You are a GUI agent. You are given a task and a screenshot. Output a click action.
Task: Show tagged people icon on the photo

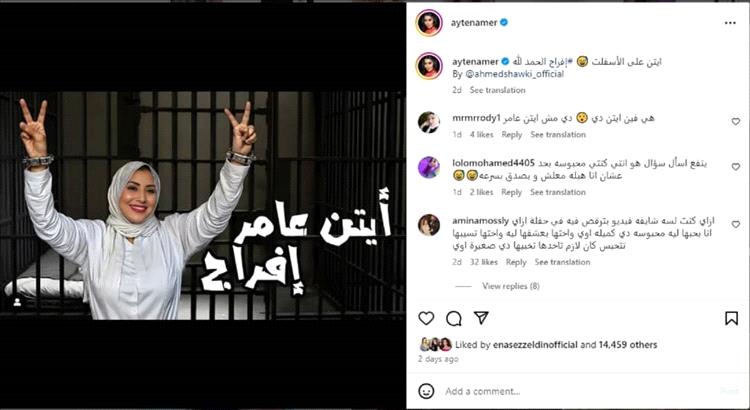point(17,302)
